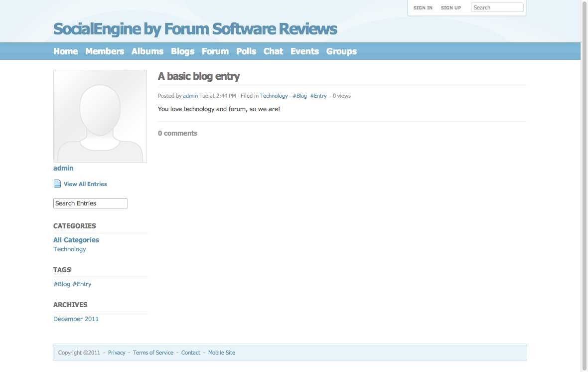
Task: Click the blog title A basic blog entry
Action: coord(199,76)
